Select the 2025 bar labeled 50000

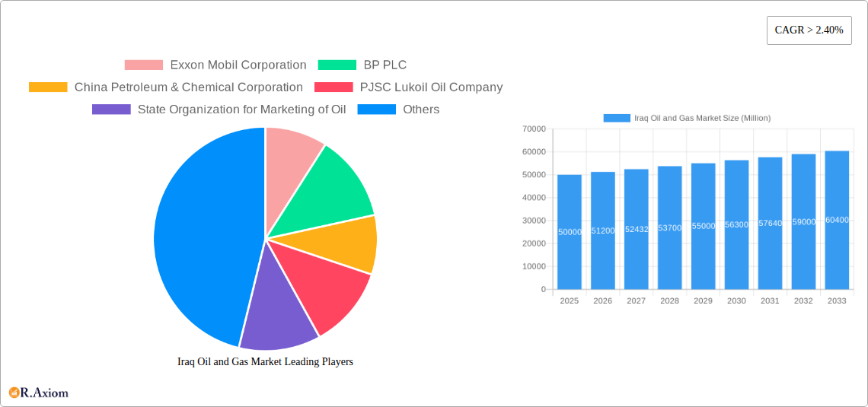(x=570, y=232)
